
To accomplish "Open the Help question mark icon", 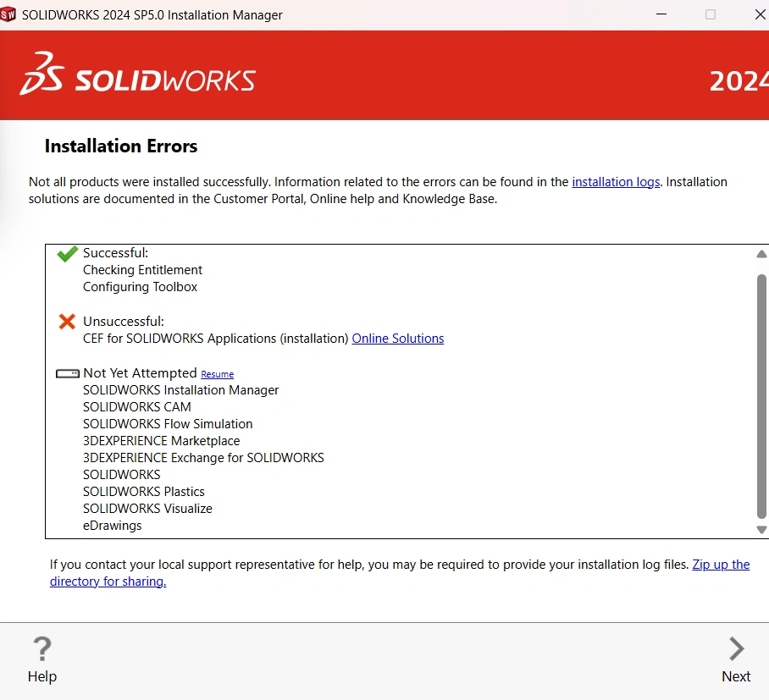I will pyautogui.click(x=42, y=648).
